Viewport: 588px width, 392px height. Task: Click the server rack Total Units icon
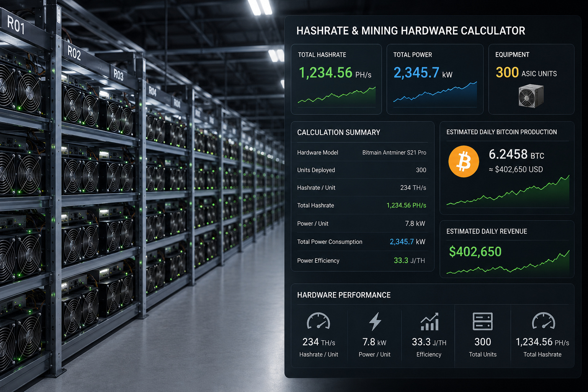click(x=483, y=321)
